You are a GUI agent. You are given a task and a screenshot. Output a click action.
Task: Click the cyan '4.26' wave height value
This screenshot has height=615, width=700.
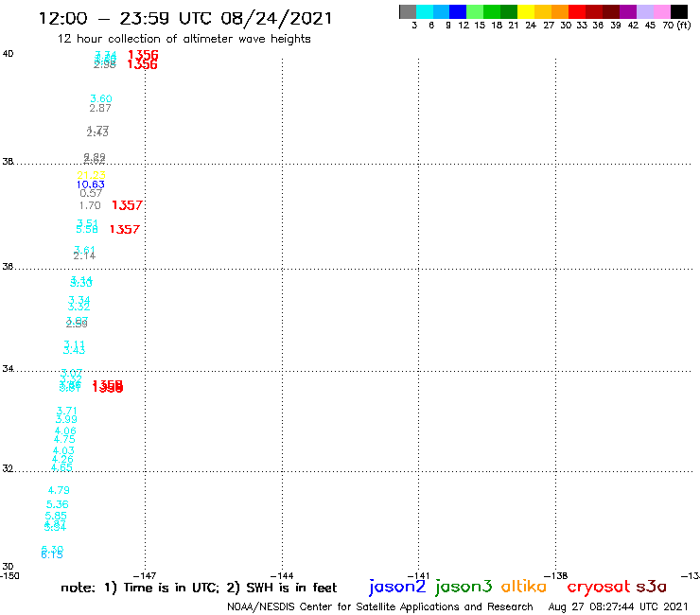62,459
